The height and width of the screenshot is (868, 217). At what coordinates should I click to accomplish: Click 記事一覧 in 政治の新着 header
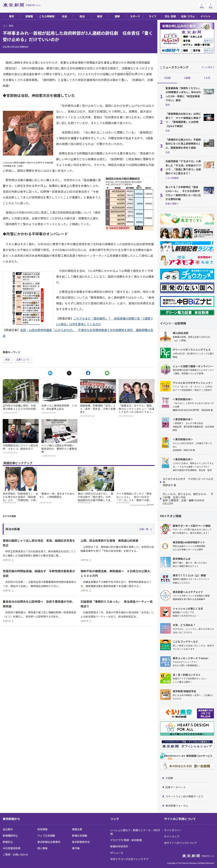tap(145, 529)
